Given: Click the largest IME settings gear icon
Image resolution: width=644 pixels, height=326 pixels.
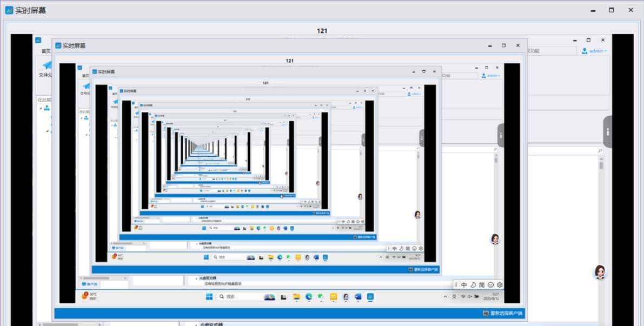Looking at the screenshot, I should tap(500, 285).
